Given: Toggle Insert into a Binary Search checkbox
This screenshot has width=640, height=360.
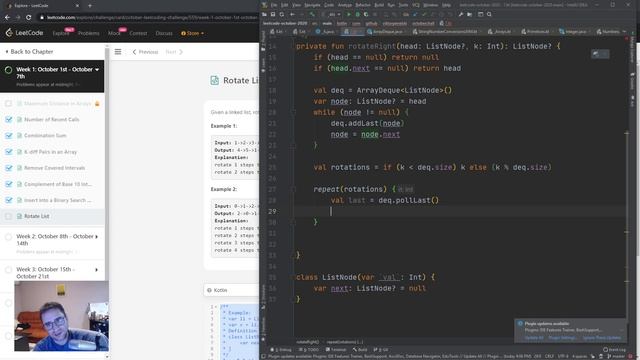Looking at the screenshot, I should pyautogui.click(x=9, y=200).
